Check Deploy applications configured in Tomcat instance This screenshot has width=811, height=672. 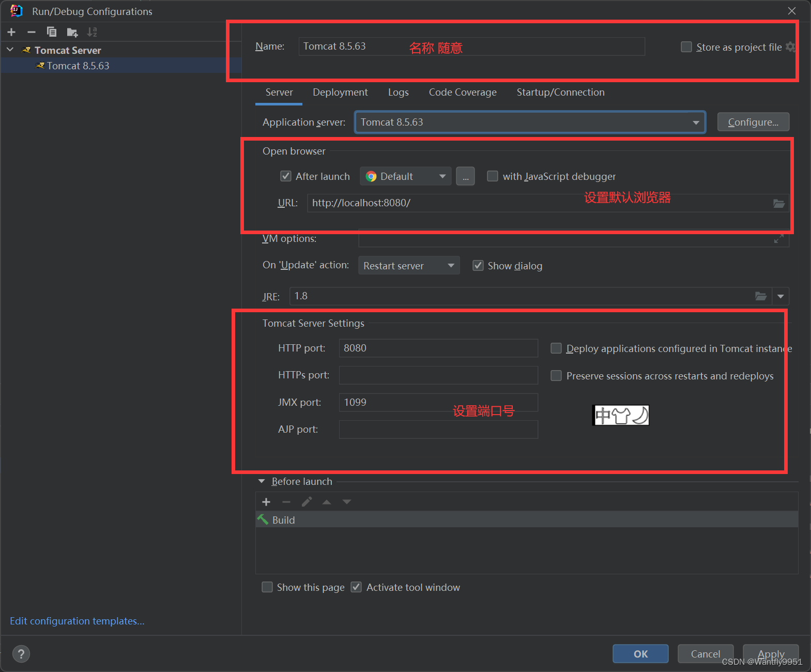tap(556, 348)
